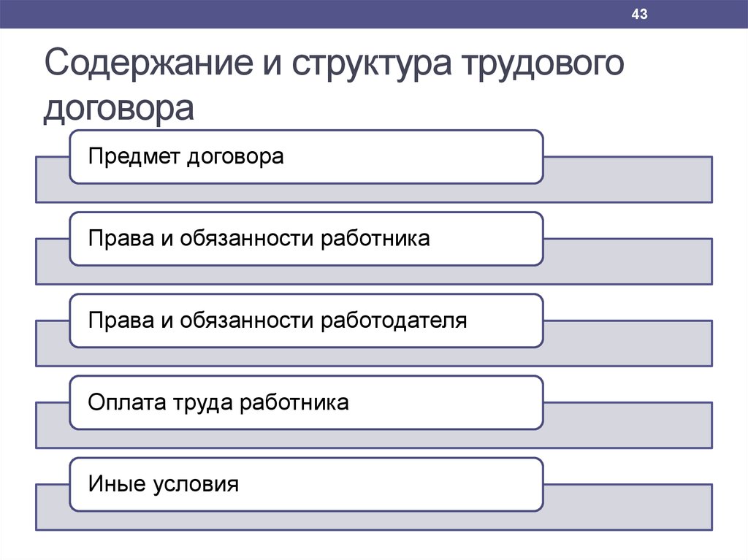Click slide number 43 in header
748x560 pixels.
tap(639, 14)
